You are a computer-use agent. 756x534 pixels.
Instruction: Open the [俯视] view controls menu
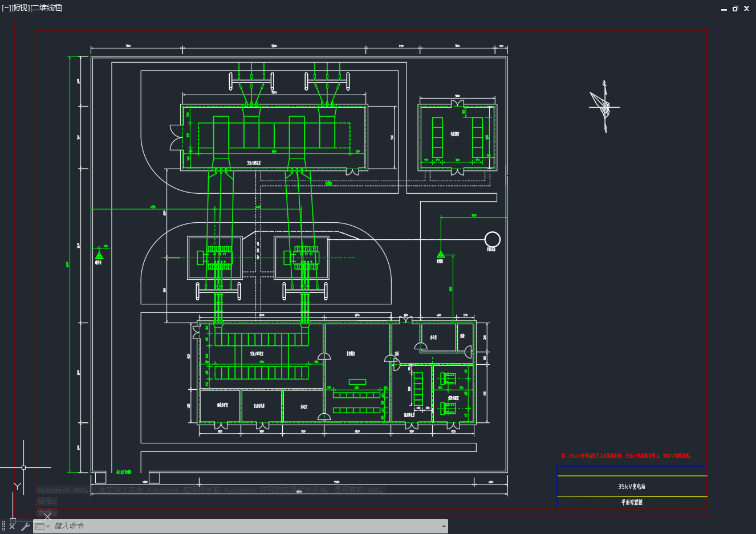(x=21, y=8)
